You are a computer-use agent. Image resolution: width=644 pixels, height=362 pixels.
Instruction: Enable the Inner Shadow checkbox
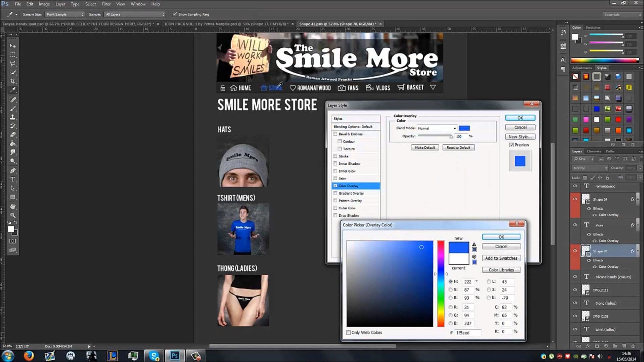(335, 164)
